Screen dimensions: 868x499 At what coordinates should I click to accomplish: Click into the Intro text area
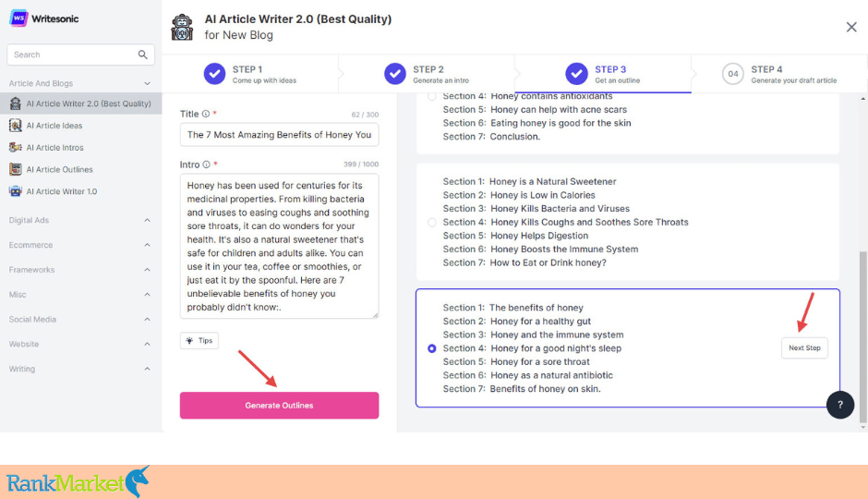[x=279, y=246]
